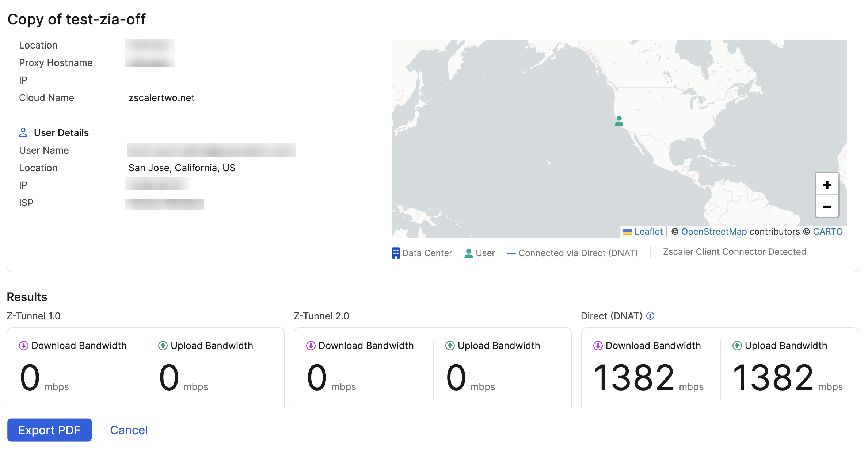Click the Export PDF button
The height and width of the screenshot is (450, 868).
(49, 430)
